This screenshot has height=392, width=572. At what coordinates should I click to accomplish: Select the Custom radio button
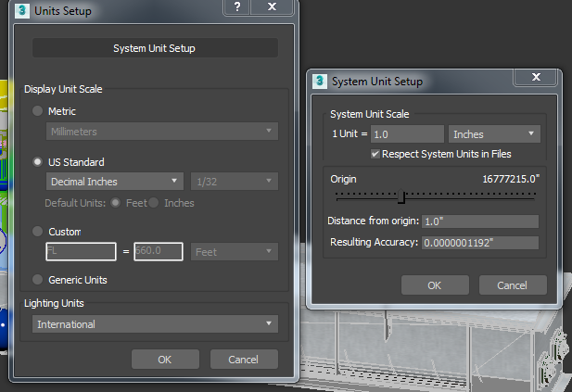click(38, 231)
